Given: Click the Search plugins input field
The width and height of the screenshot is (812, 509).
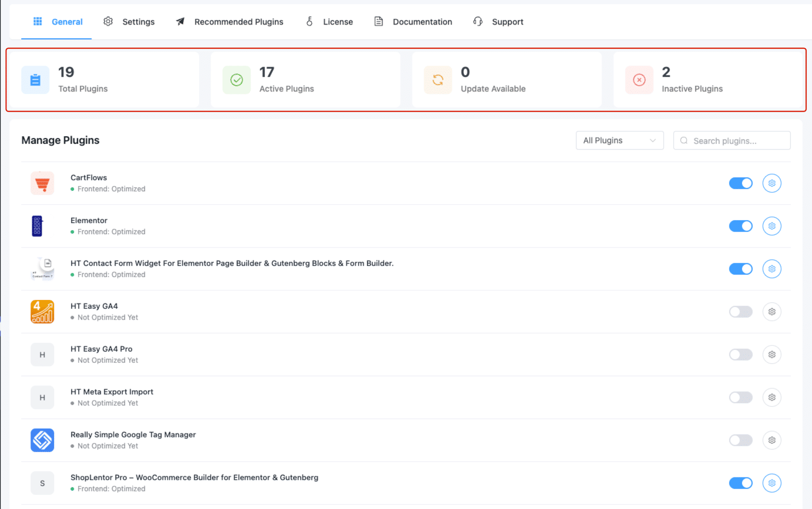Looking at the screenshot, I should tap(737, 141).
